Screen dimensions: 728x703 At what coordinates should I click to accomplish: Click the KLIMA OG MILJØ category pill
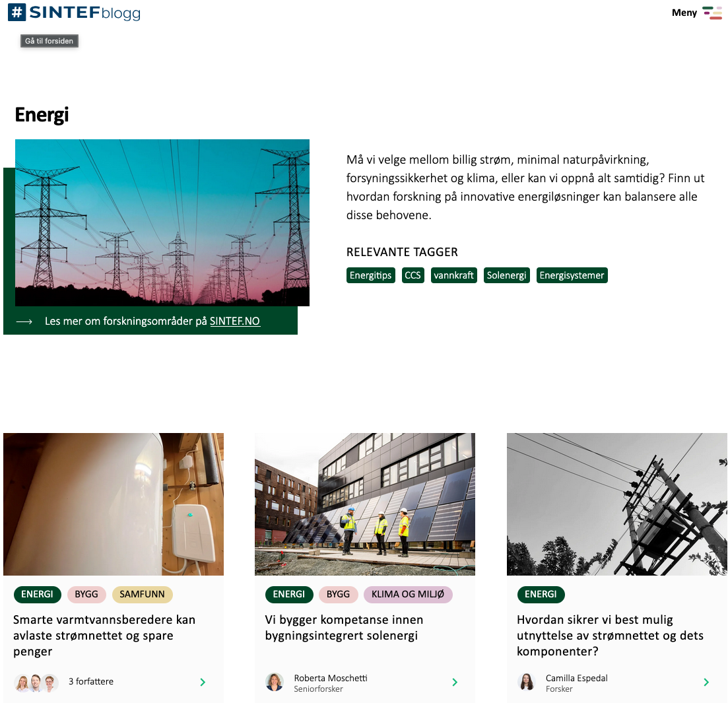point(408,594)
